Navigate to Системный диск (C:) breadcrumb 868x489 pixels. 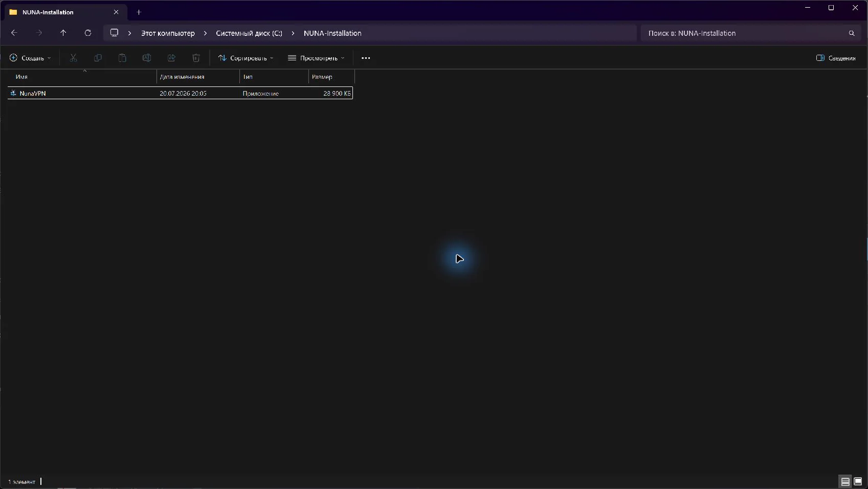249,33
